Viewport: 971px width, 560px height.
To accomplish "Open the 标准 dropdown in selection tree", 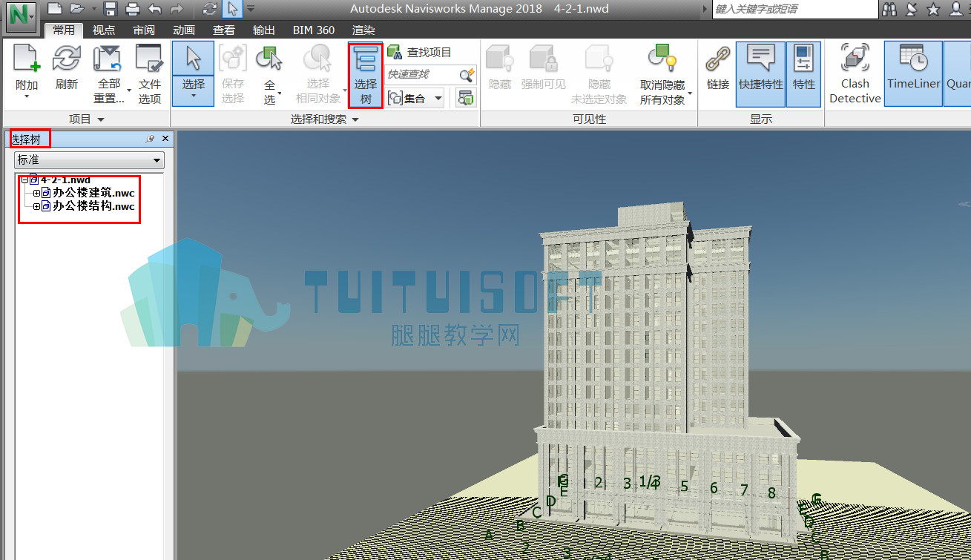I will 89,159.
